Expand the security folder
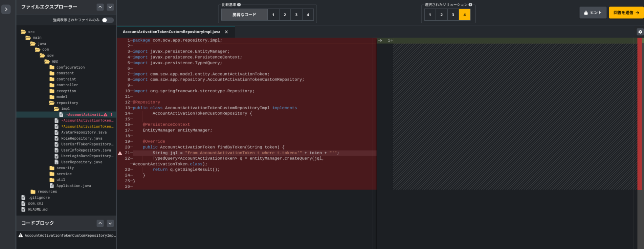644x249 pixels. tap(62, 168)
